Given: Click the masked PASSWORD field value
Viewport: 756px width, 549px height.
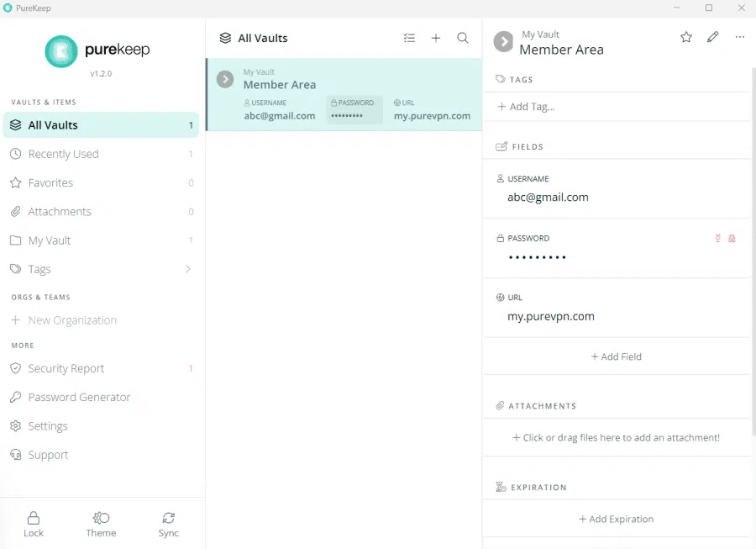Looking at the screenshot, I should coord(537,257).
